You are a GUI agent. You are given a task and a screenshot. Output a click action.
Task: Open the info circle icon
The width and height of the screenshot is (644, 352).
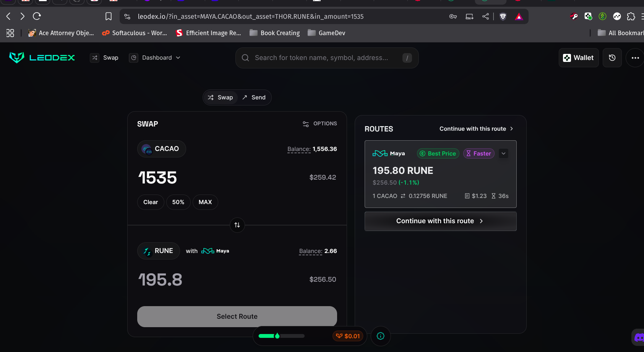[381, 336]
